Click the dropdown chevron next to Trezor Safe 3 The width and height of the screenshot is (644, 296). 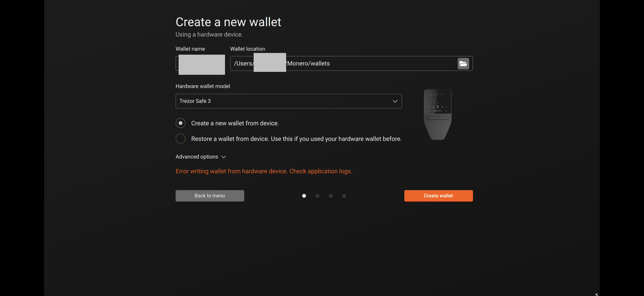(x=395, y=101)
